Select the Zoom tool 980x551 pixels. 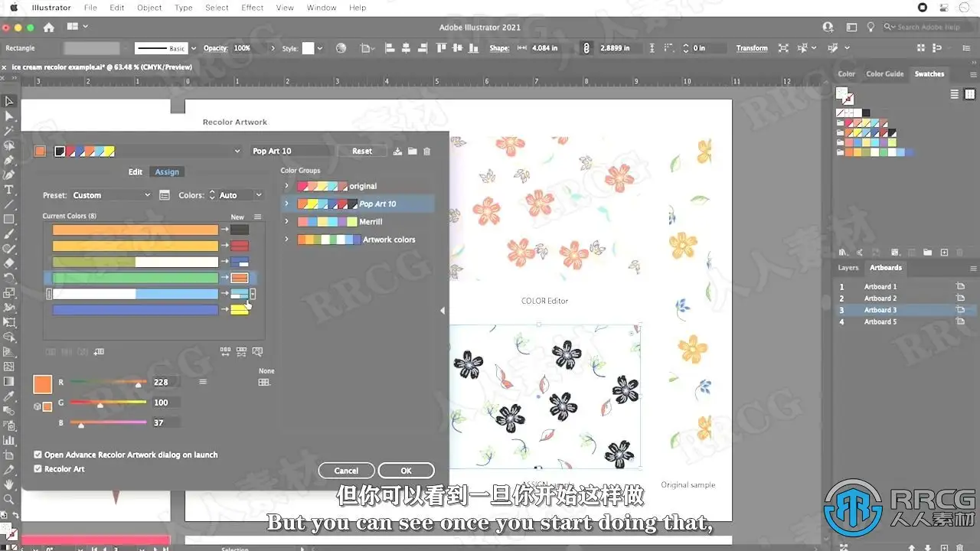click(x=9, y=499)
